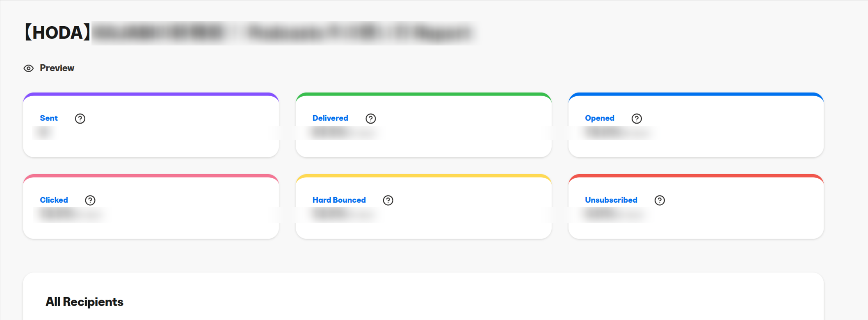The height and width of the screenshot is (320, 868).
Task: Click the help icon next to Hard Bounced
Action: tap(388, 200)
